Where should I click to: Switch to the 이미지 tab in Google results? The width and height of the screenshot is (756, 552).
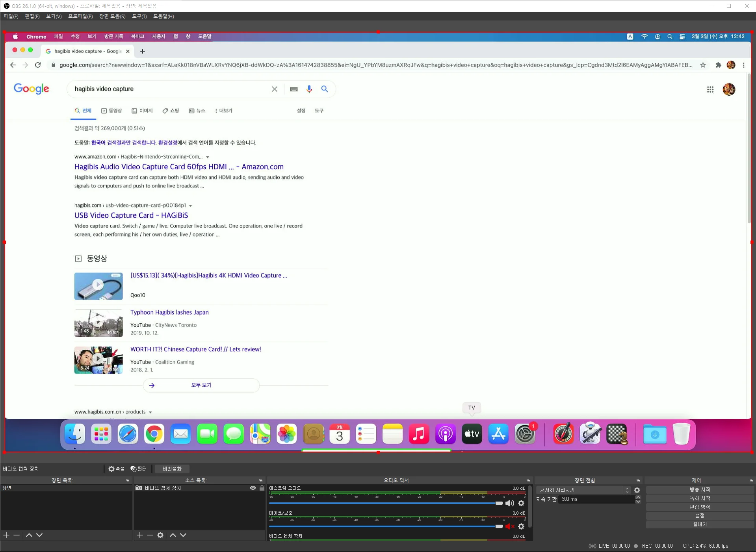(142, 111)
